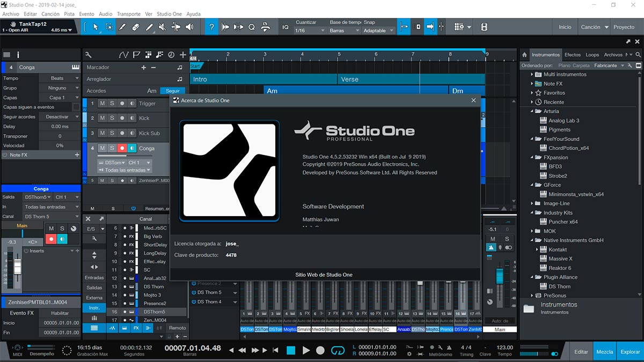Mute the Kick track

(103, 118)
